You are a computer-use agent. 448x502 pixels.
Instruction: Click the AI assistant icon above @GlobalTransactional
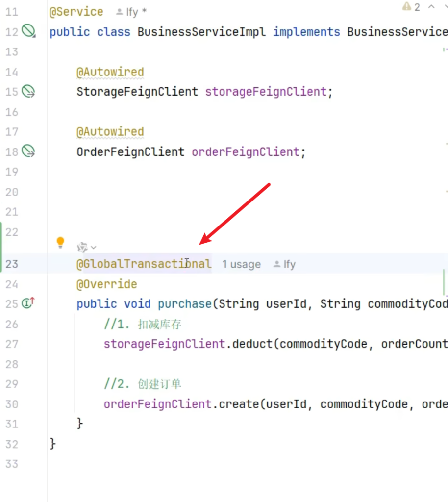pos(82,248)
